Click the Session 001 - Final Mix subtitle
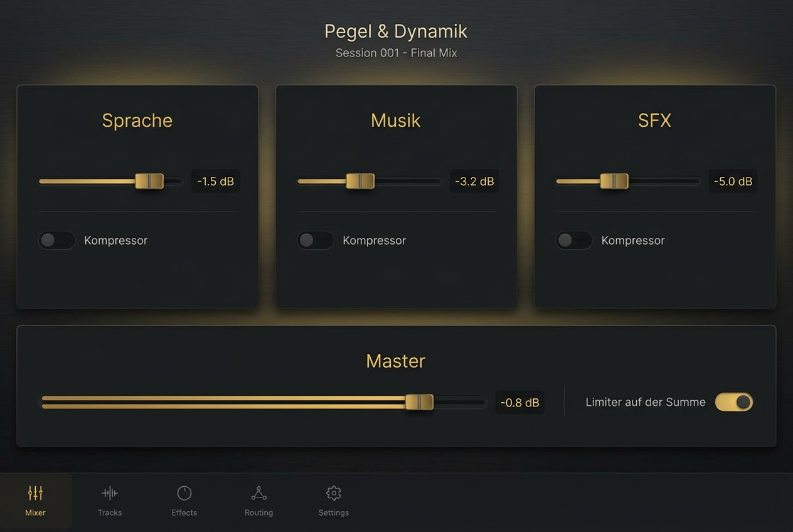Screen dimensions: 793x532 coord(396,53)
